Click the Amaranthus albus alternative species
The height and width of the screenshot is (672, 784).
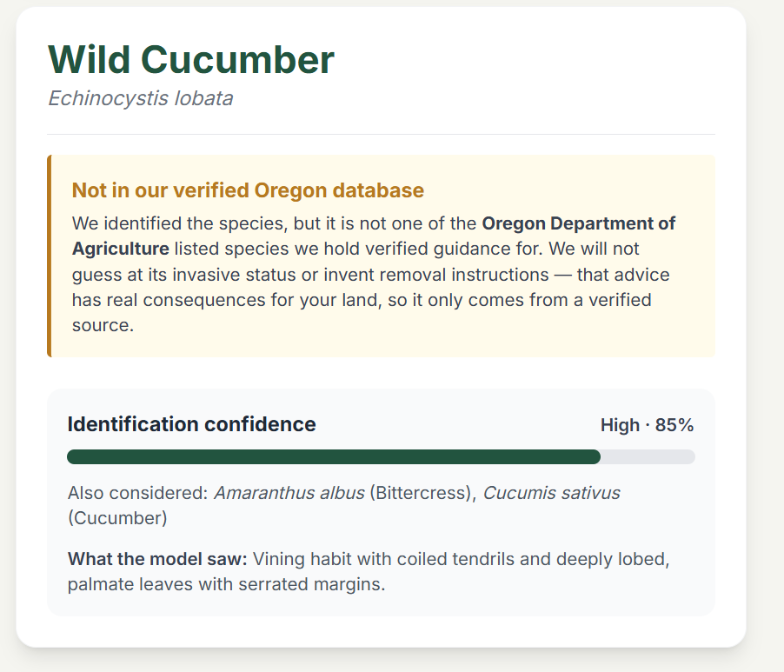click(x=289, y=493)
